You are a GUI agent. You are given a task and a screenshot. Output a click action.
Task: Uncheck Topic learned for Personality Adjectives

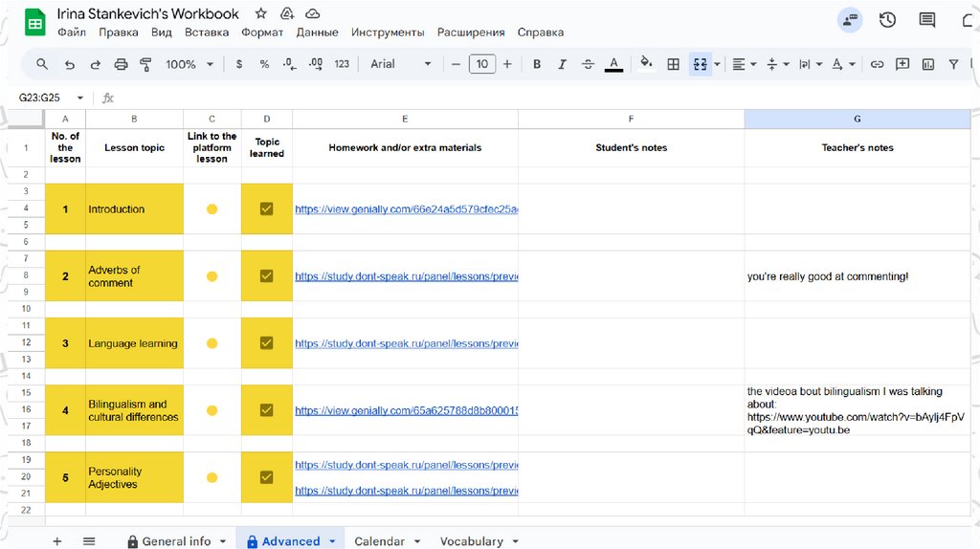tap(267, 477)
